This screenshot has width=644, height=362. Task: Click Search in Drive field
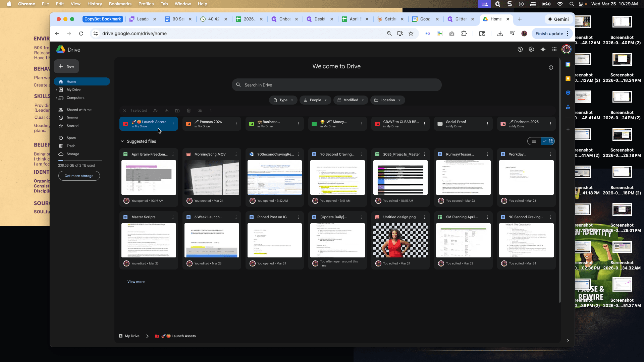pos(336,85)
